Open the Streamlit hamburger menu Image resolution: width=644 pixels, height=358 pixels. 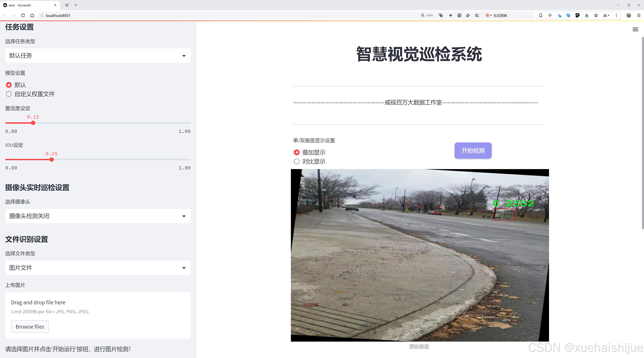coord(635,30)
